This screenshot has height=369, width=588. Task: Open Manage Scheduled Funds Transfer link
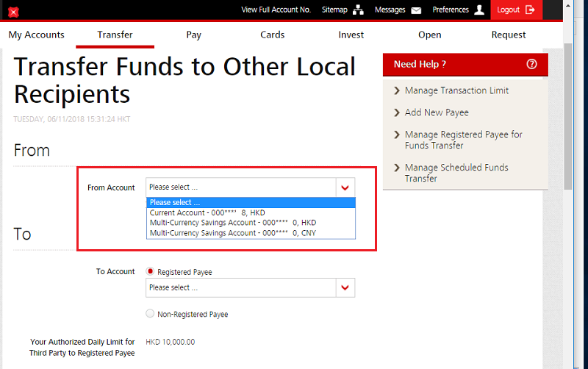coord(456,173)
